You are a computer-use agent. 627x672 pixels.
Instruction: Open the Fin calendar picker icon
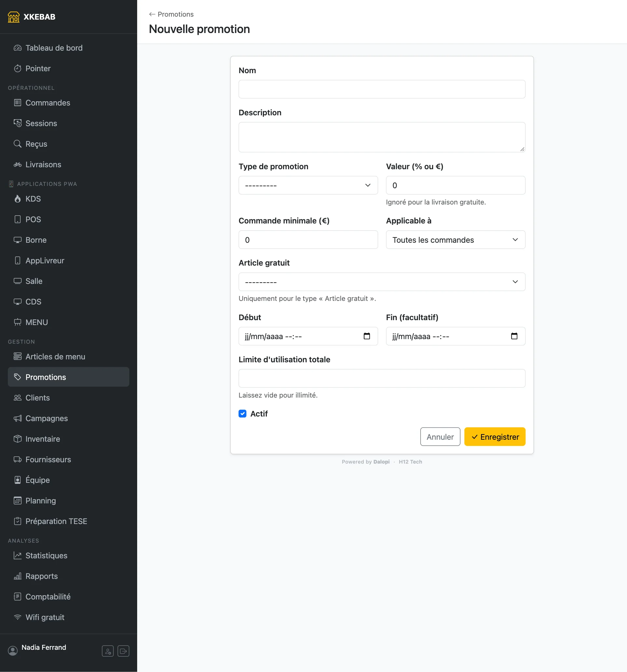pos(514,336)
